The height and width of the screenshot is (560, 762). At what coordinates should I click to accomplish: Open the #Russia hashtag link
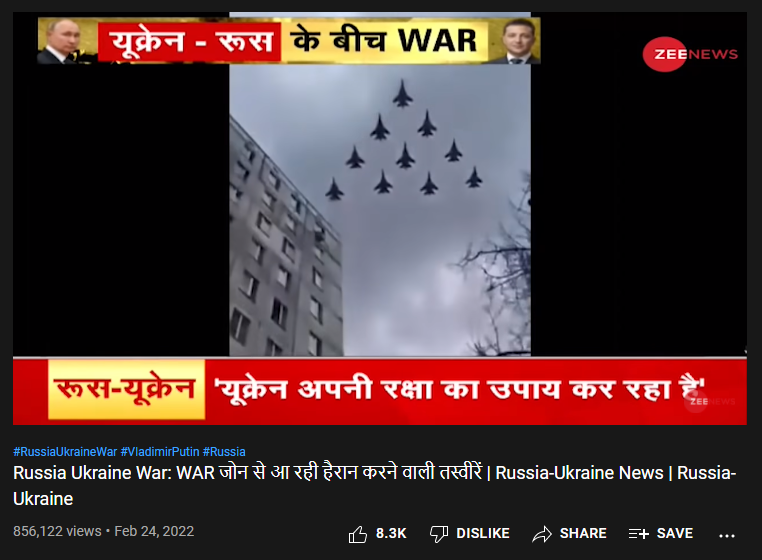coord(224,452)
